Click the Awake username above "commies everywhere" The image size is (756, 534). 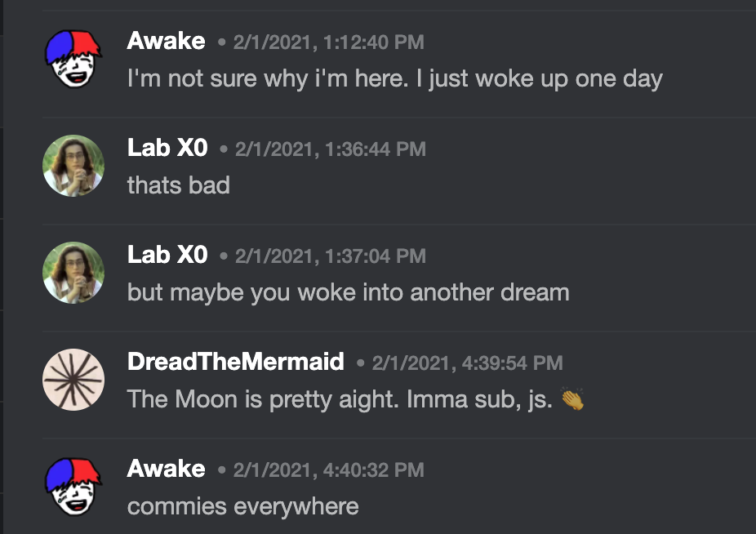(x=166, y=469)
